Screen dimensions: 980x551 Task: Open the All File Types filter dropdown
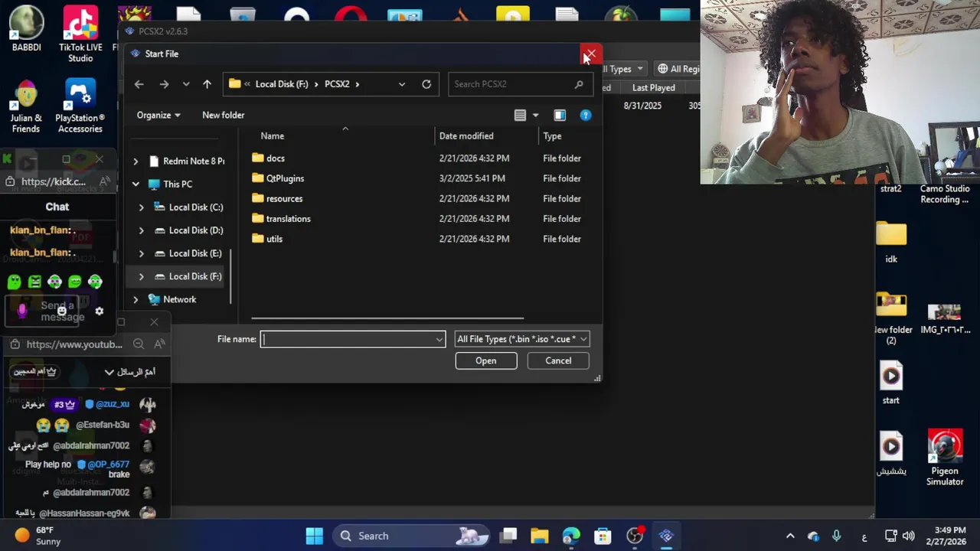(521, 339)
